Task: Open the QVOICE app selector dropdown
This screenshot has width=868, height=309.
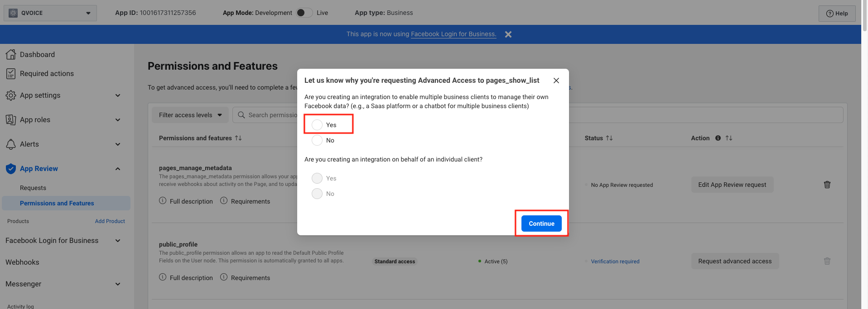Action: pyautogui.click(x=50, y=13)
